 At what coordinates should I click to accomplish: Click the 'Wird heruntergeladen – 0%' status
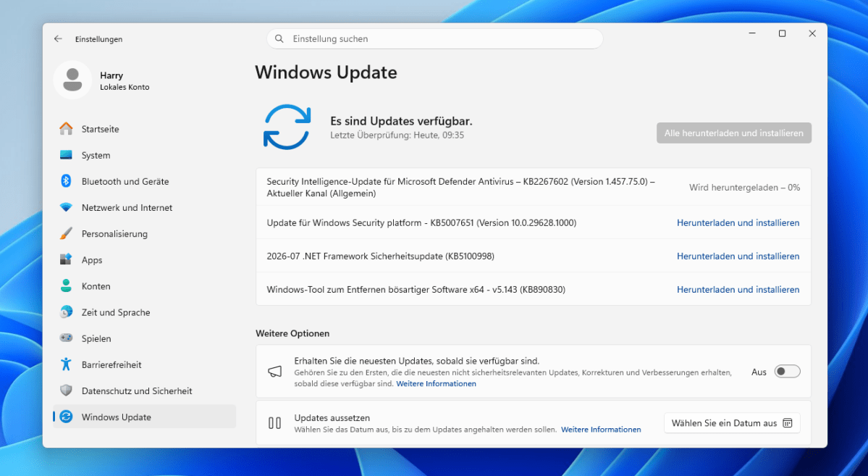tap(744, 188)
